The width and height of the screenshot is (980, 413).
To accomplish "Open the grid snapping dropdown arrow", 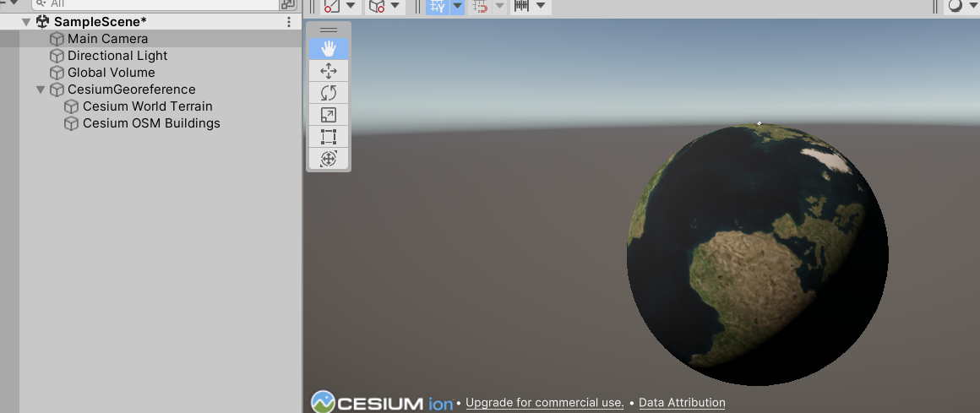I will tap(499, 6).
